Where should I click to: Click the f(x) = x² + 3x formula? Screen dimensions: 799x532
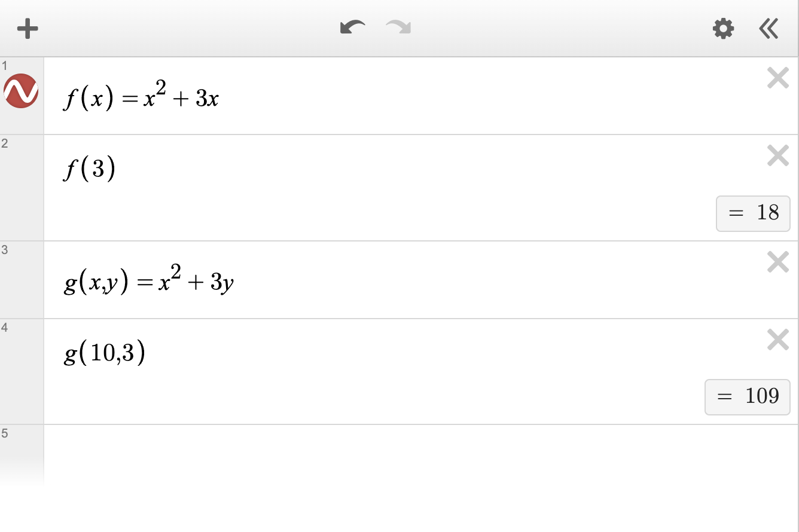coord(142,97)
